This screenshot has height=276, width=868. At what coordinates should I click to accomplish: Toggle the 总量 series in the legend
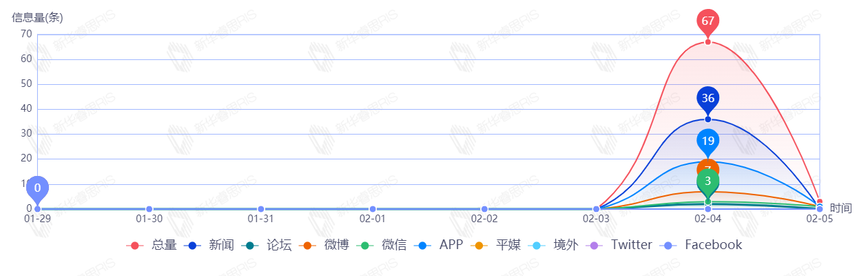pos(152,245)
